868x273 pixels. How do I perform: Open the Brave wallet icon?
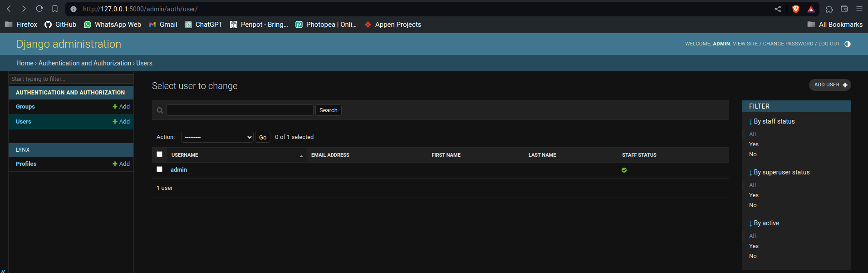844,9
